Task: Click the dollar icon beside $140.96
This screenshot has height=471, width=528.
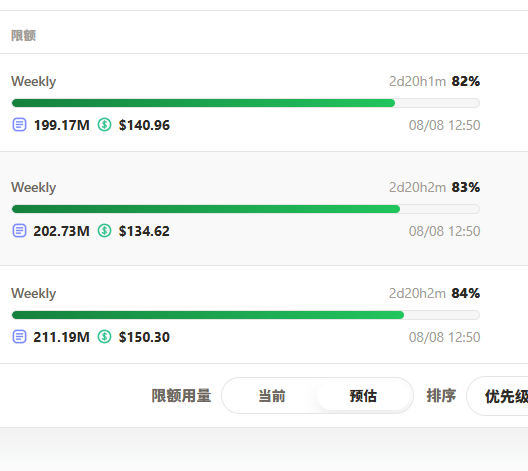Action: (104, 125)
